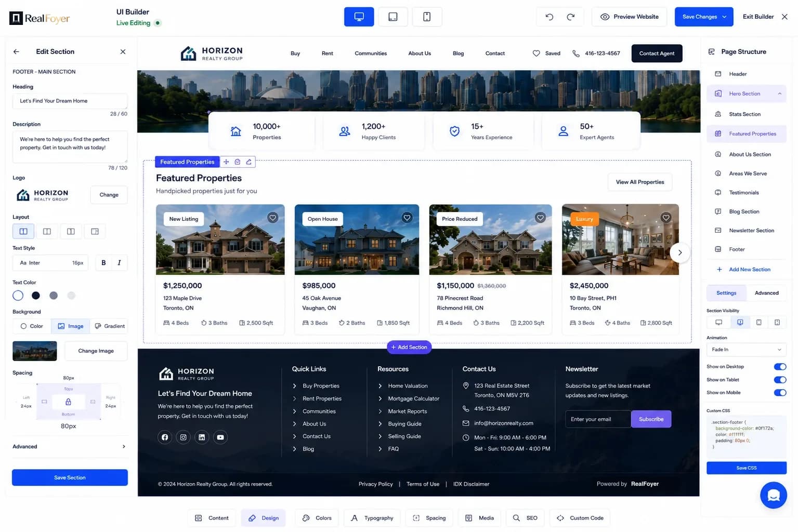Toggle Show on Tablet switch
This screenshot has height=532, width=798.
(x=780, y=380)
